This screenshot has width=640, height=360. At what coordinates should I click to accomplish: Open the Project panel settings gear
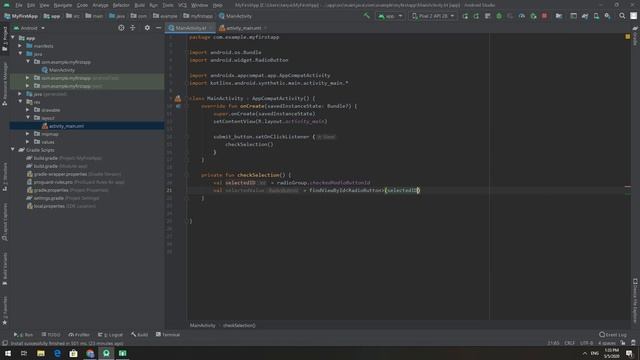147,28
